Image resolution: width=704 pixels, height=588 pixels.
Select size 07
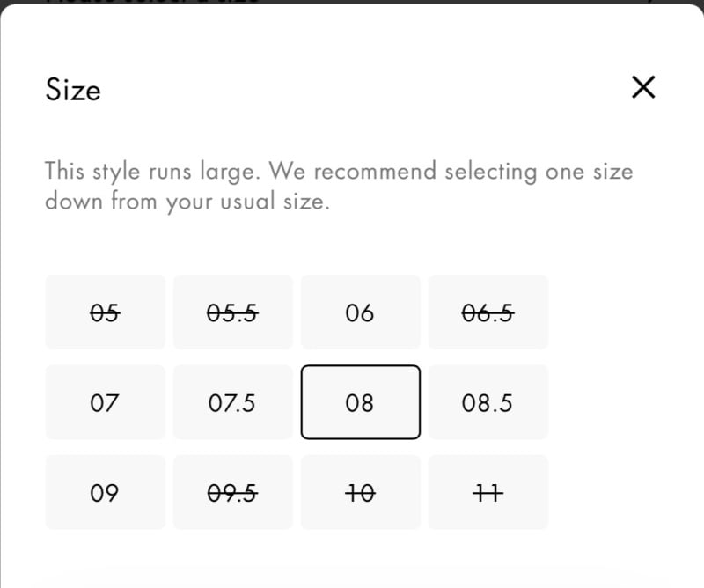click(105, 402)
